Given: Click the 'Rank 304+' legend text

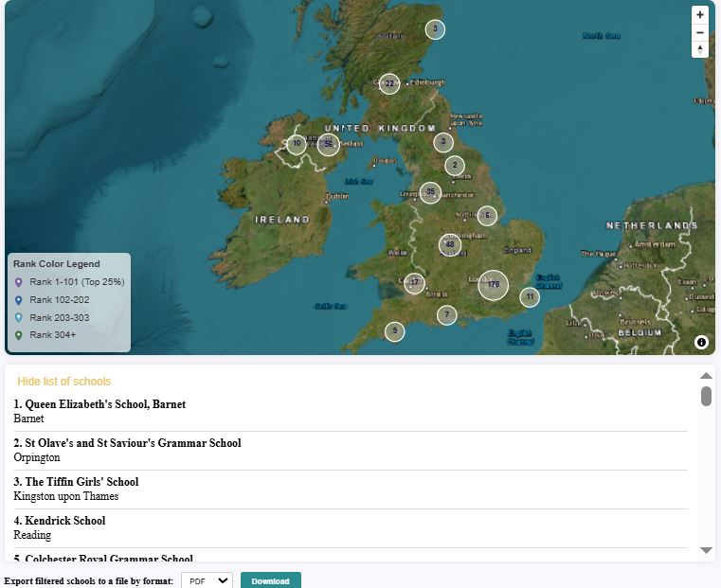Looking at the screenshot, I should (52, 335).
